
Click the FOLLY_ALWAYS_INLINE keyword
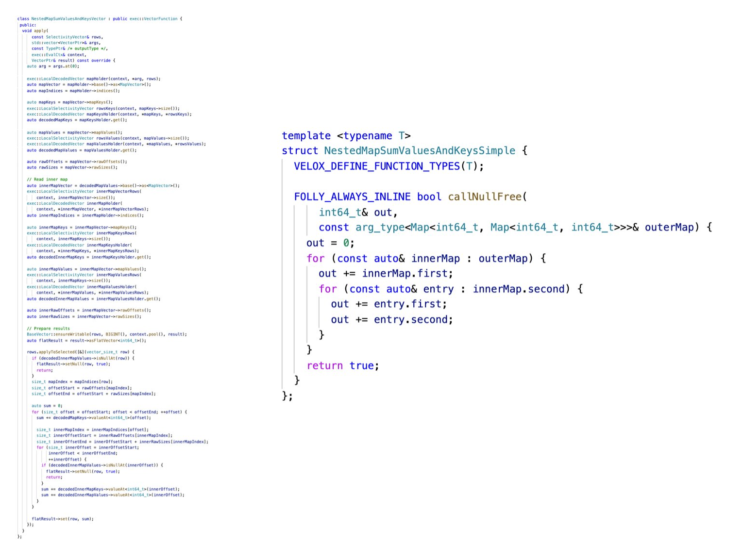(x=352, y=197)
